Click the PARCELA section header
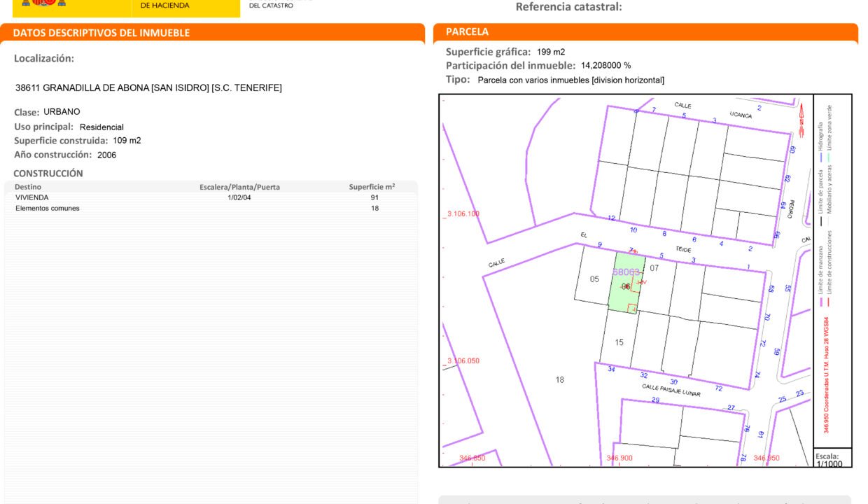This screenshot has width=868, height=504. pyautogui.click(x=467, y=32)
